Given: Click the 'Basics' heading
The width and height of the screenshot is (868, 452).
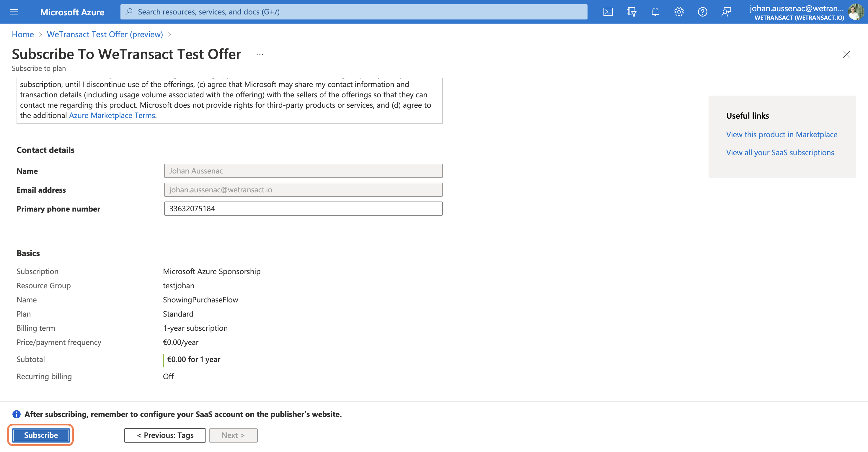Looking at the screenshot, I should [28, 253].
